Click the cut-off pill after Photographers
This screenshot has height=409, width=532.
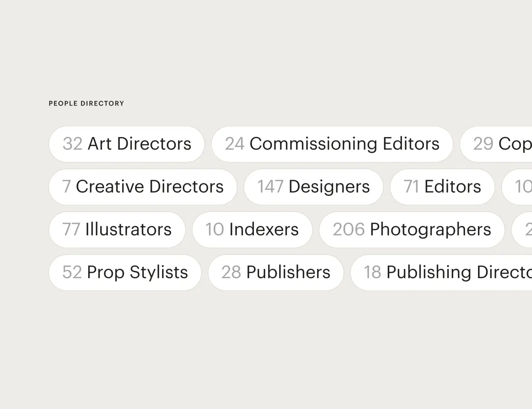click(x=522, y=230)
